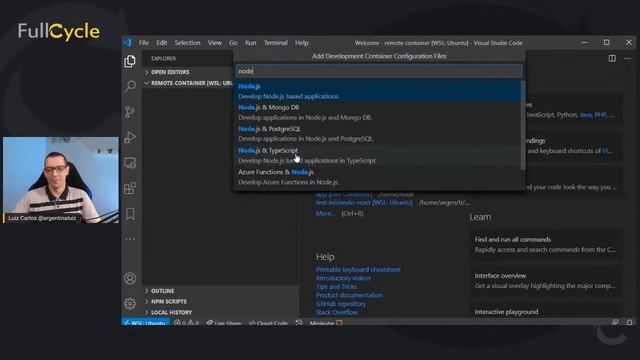Open editor More Actions ellipsis
Image resolution: width=640 pixels, height=360 pixels.
tap(627, 59)
